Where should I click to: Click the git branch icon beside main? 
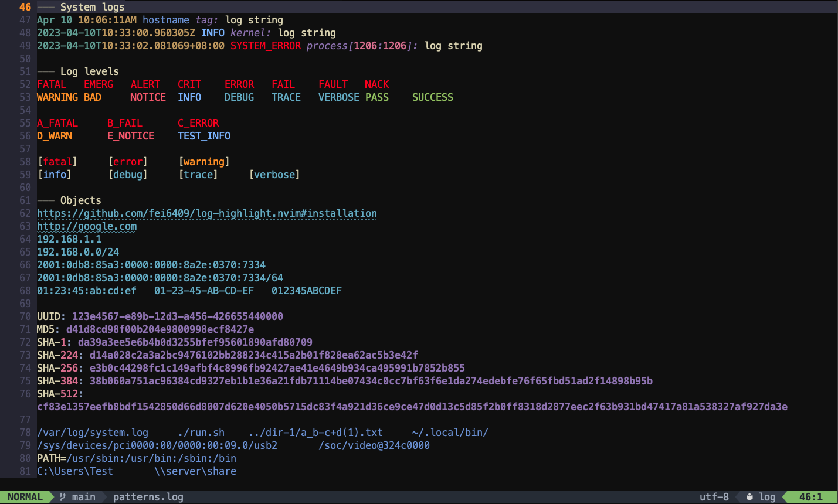coord(63,497)
